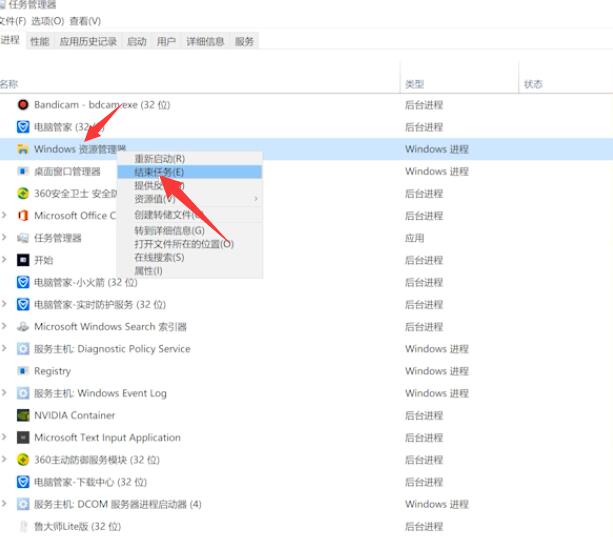613x537 pixels.
Task: Choose 打开文件所在的位置(O) menu entry
Action: pos(190,244)
